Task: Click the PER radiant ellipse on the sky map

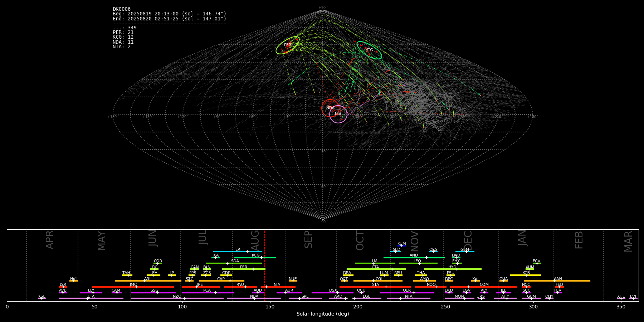Action: coord(288,45)
